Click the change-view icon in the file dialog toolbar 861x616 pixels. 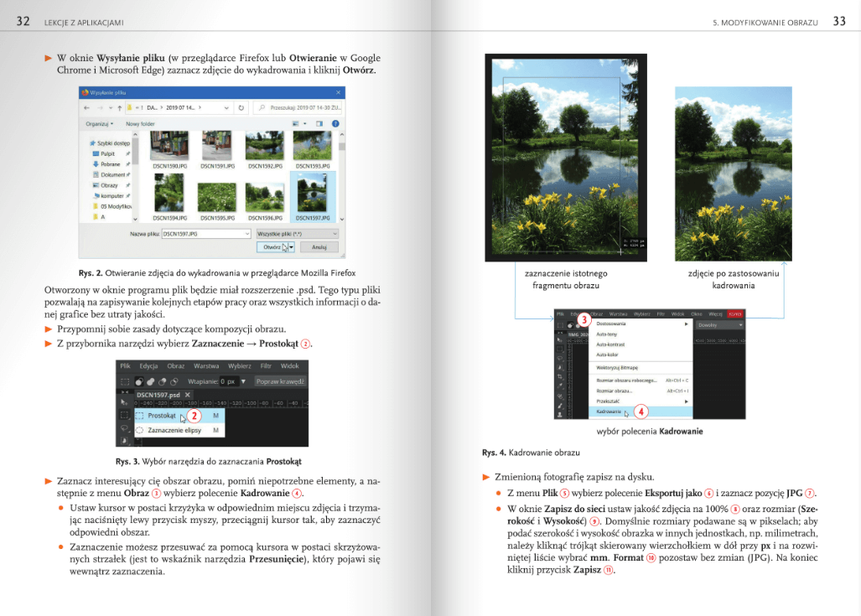coord(296,124)
